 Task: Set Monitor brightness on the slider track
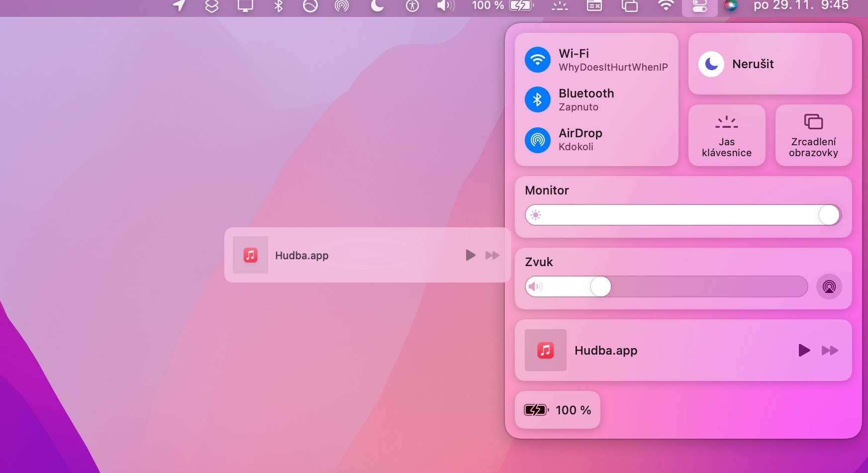(x=683, y=215)
